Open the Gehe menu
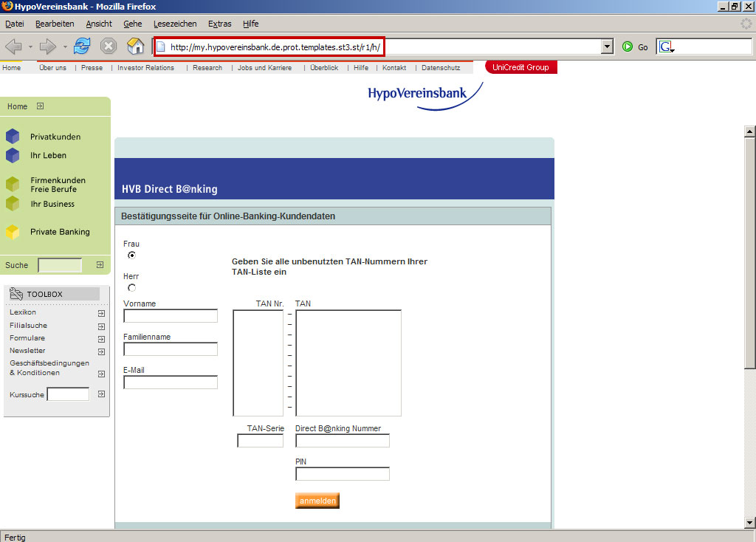756x542 pixels. point(133,24)
